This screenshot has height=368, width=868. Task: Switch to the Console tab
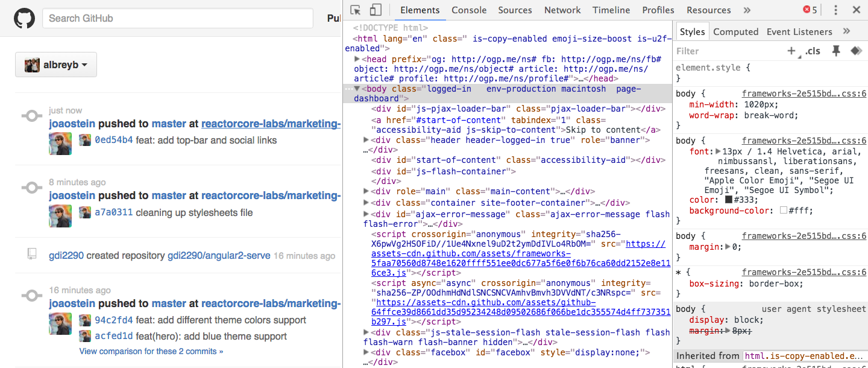point(469,10)
